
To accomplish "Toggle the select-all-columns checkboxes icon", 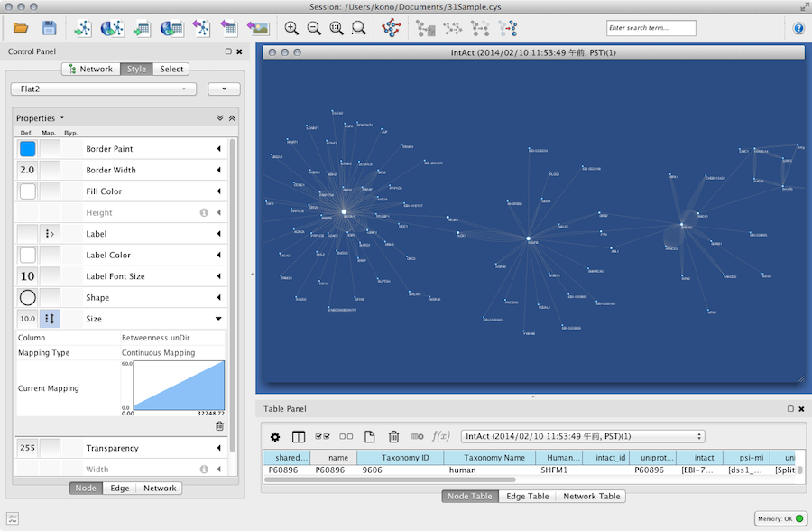I will coord(322,436).
